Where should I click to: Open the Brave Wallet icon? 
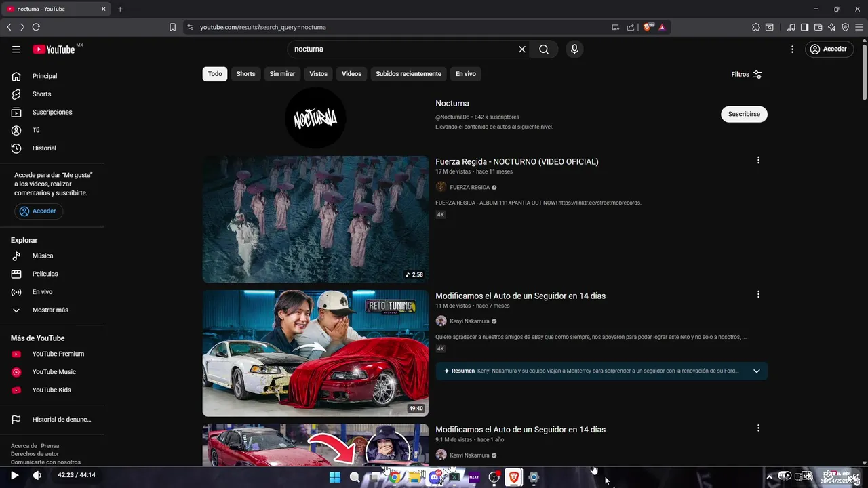(818, 27)
